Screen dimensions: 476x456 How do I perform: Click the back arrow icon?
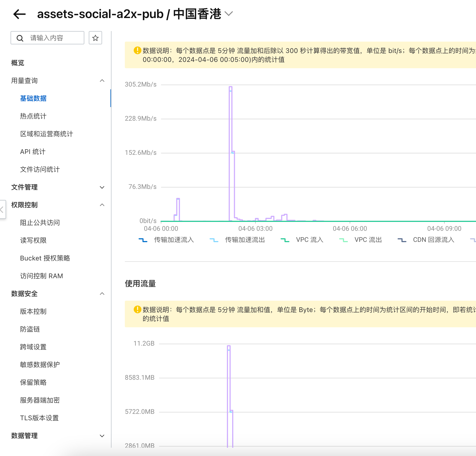19,14
